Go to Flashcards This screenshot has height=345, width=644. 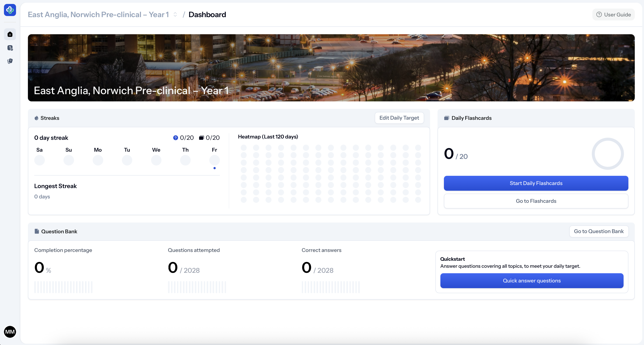pyautogui.click(x=536, y=201)
